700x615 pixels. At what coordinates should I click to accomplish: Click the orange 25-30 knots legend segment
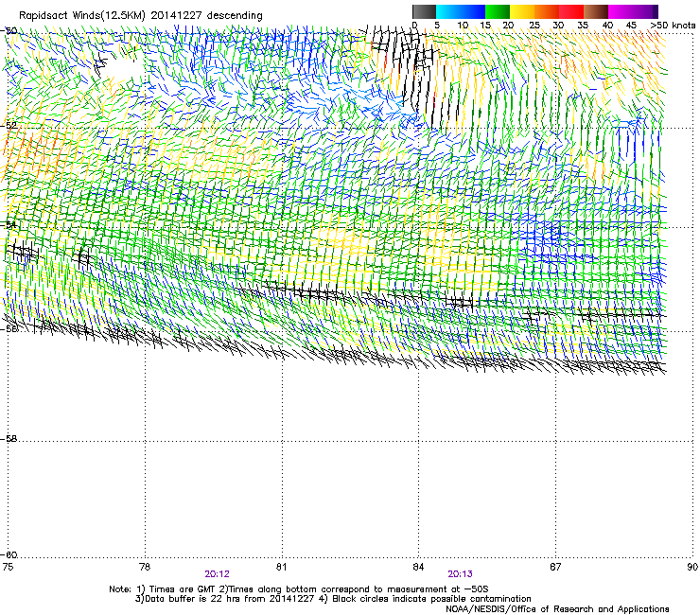pyautogui.click(x=547, y=11)
